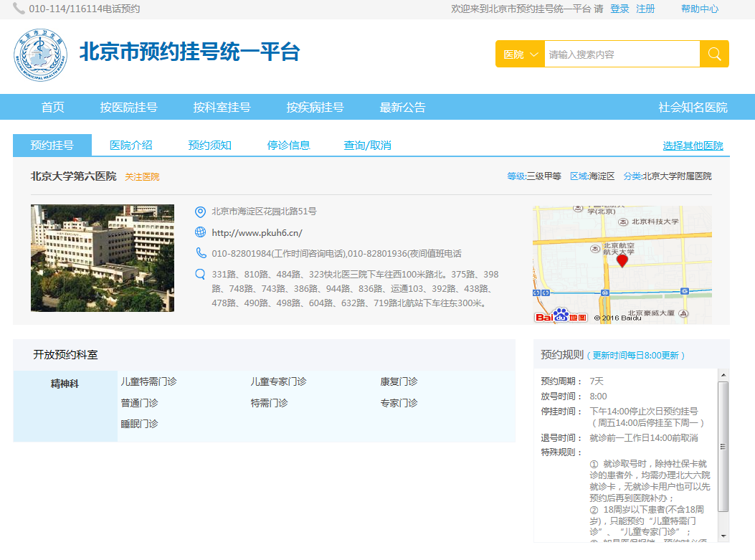
Task: Select 儿童专家门诊 department
Action: click(x=278, y=381)
